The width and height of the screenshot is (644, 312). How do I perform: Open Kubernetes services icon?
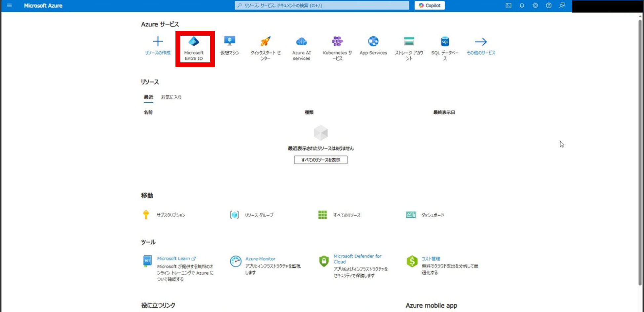pyautogui.click(x=337, y=41)
